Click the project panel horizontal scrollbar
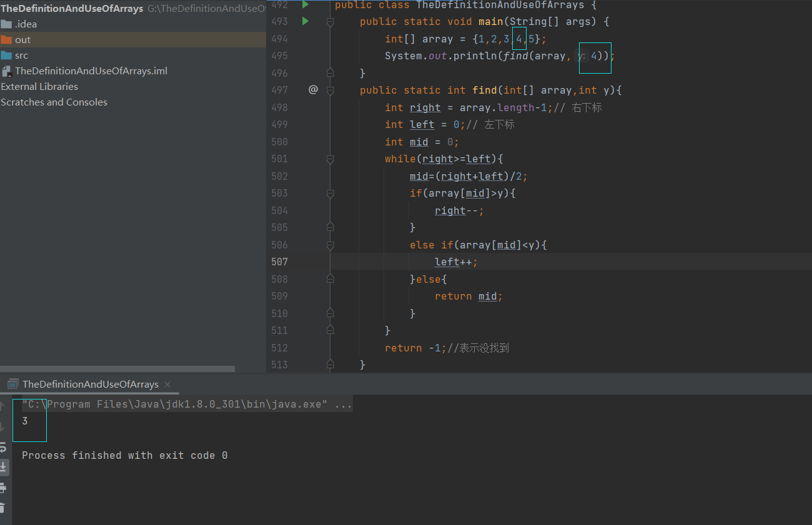The height and width of the screenshot is (525, 812). click(117, 369)
